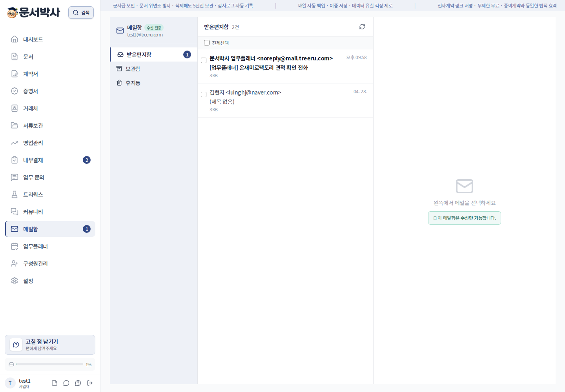Click the storage usage progress bar
The height and width of the screenshot is (392, 565).
click(50, 364)
